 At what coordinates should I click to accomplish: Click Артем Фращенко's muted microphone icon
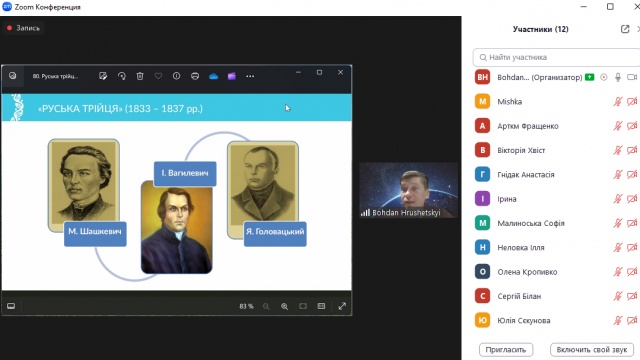[x=618, y=126]
